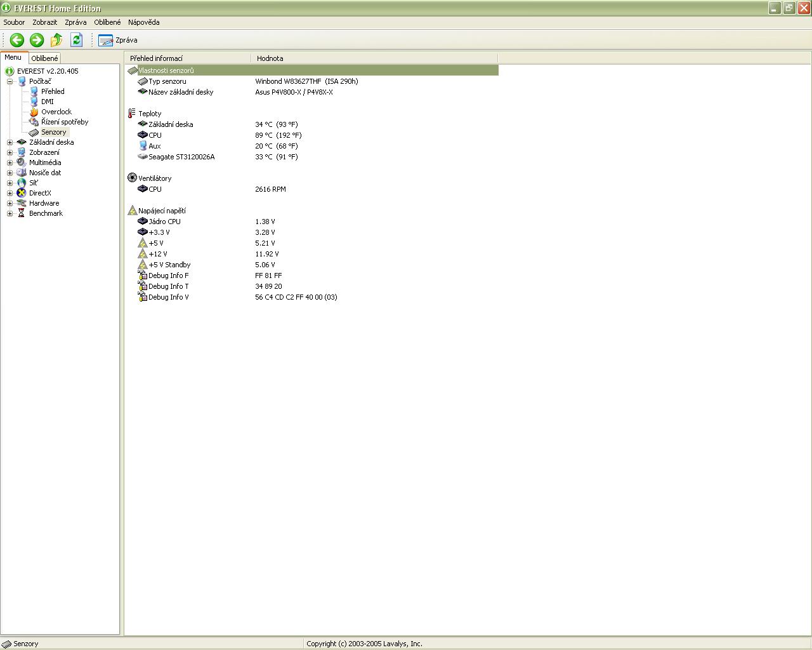Viewport: 812px width, 650px height.
Task: Click the Základní deska motherboard icon in tree
Action: (22, 142)
